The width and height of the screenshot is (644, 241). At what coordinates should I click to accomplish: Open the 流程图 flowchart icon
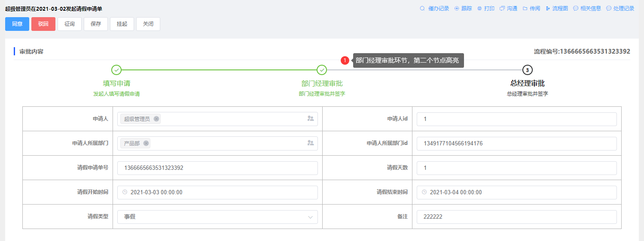pyautogui.click(x=548, y=9)
